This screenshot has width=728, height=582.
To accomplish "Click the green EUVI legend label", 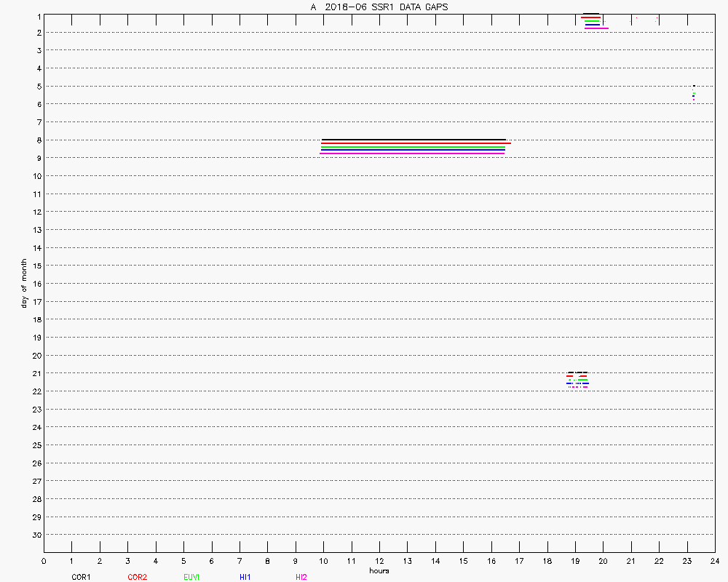I will pyautogui.click(x=191, y=577).
